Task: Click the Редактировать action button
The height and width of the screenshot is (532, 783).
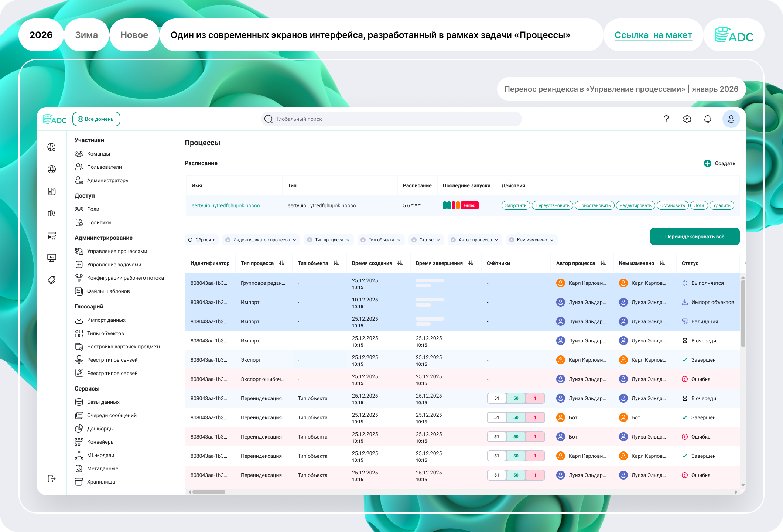Action: [635, 205]
